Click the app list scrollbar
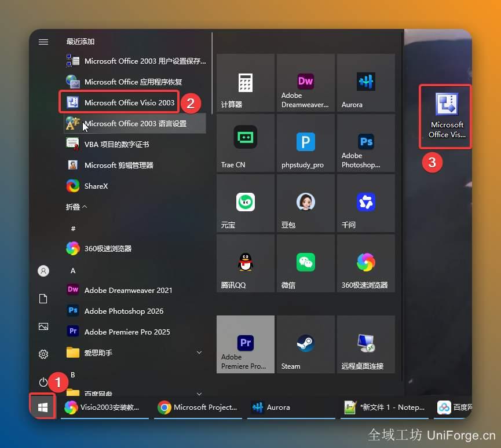 (212, 73)
